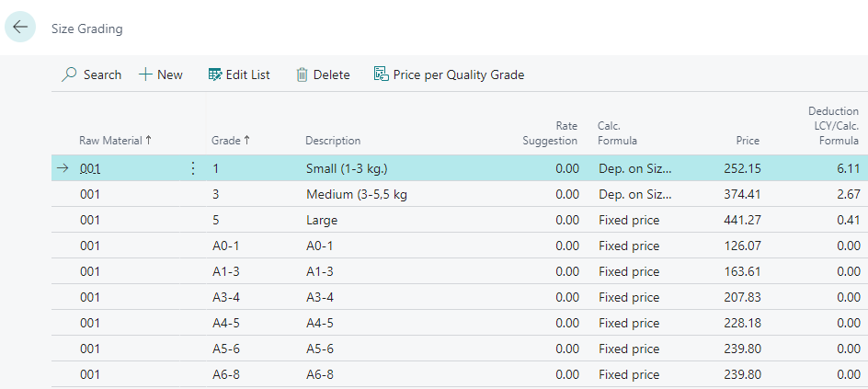This screenshot has width=868, height=389.
Task: Click the deduction value 6.11
Action: 847,168
